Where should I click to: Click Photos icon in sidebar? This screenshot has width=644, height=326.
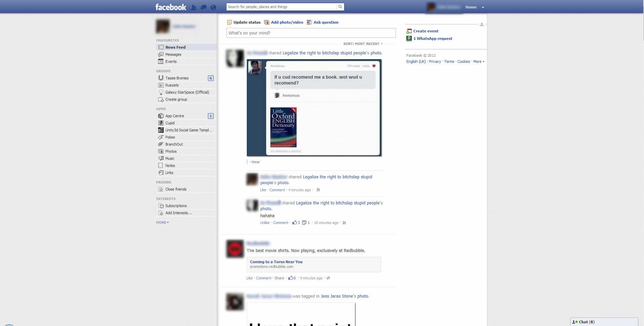(161, 151)
